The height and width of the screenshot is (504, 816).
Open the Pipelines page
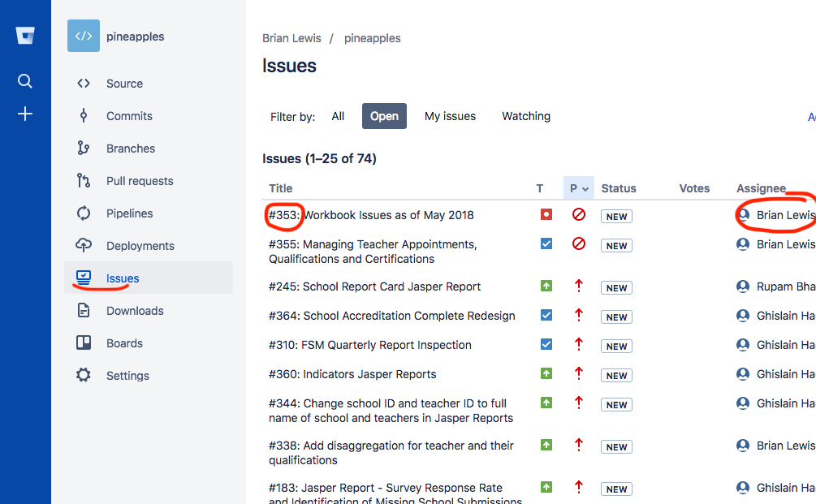(x=129, y=213)
